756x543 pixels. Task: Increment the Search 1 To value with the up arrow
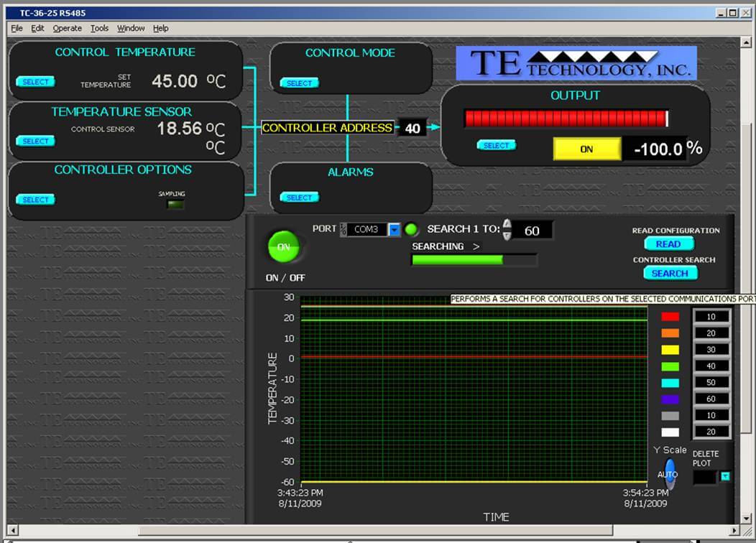coord(508,226)
